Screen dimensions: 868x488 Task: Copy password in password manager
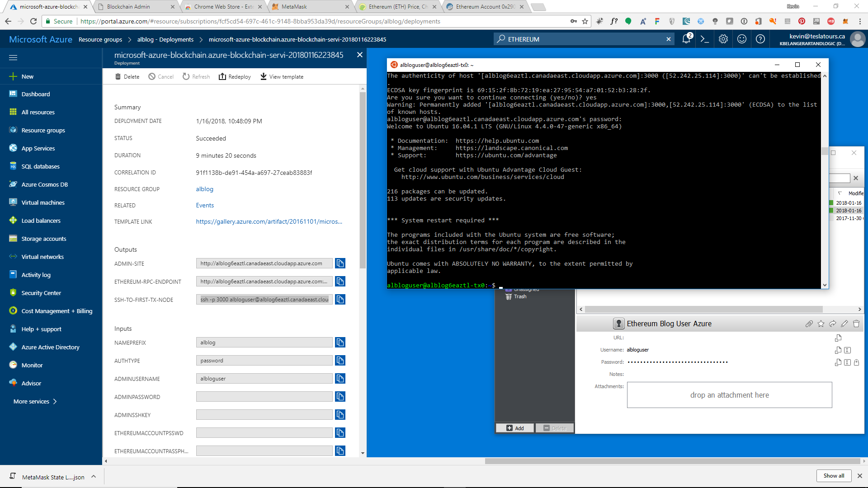point(838,362)
